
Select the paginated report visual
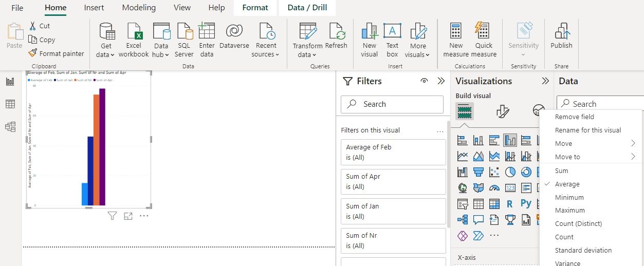tap(526, 220)
